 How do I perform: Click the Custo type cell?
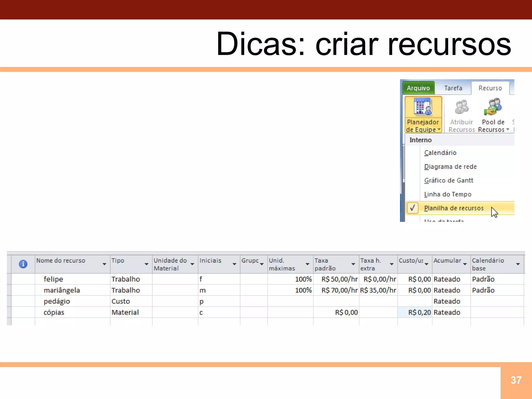tap(131, 301)
